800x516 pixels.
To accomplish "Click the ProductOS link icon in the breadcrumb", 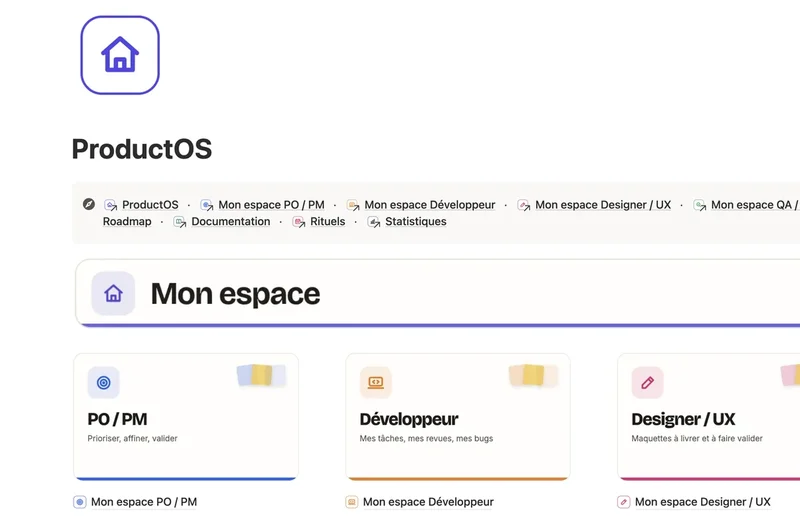I will (x=110, y=205).
